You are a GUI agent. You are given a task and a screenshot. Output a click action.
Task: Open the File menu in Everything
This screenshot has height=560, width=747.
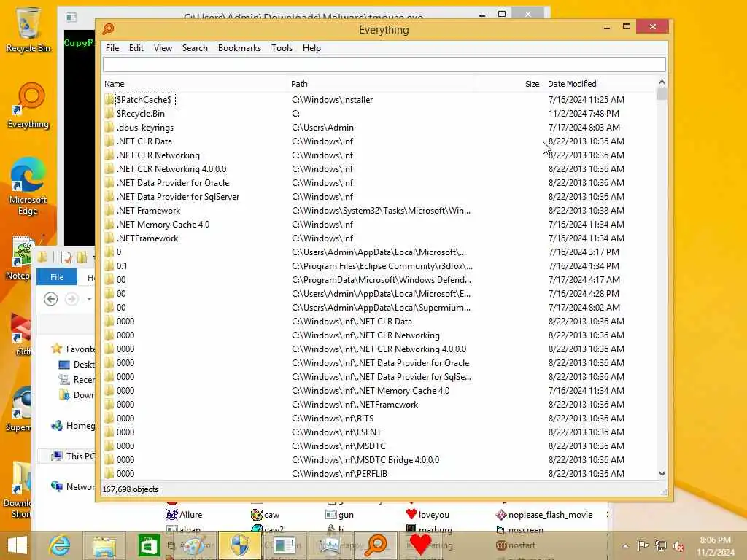pos(112,48)
